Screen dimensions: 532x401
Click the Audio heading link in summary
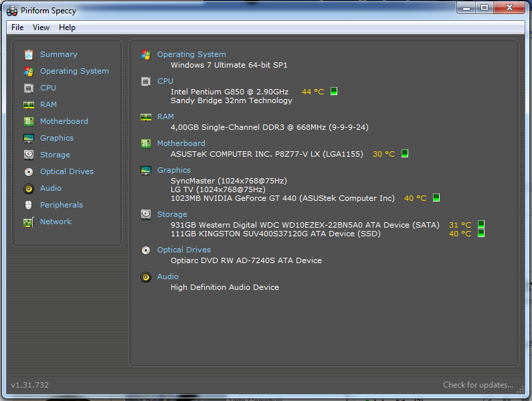tap(168, 276)
